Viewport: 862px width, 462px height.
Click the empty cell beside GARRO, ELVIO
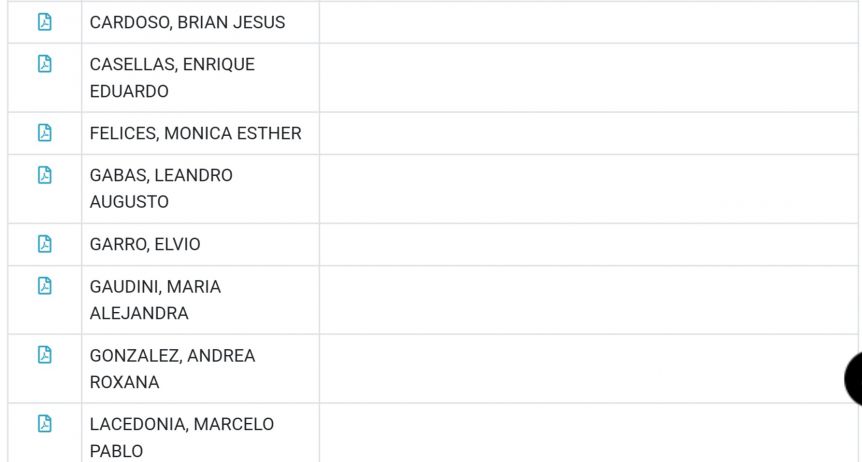[589, 244]
